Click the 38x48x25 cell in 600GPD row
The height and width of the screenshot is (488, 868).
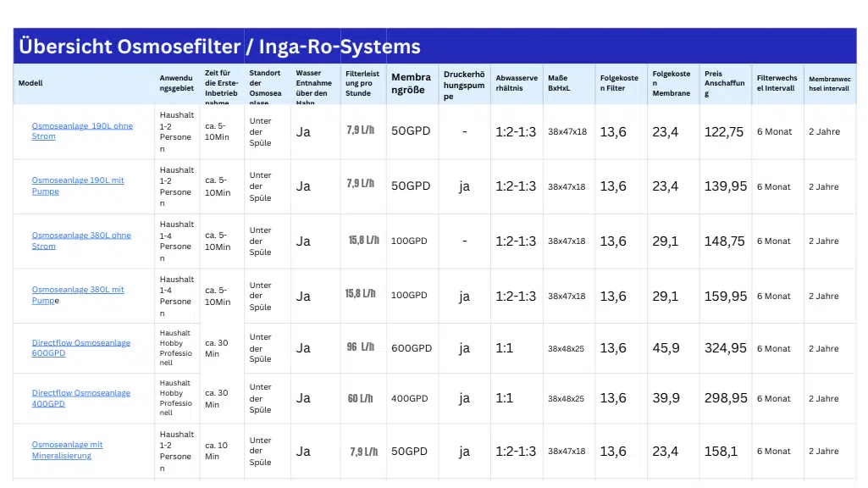click(566, 348)
